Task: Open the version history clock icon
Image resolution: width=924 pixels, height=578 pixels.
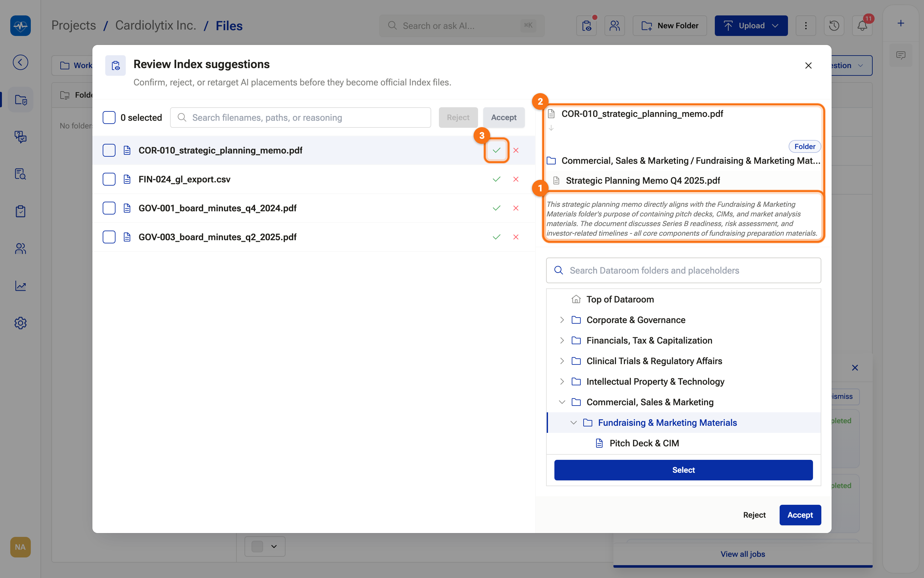Action: [x=834, y=26]
